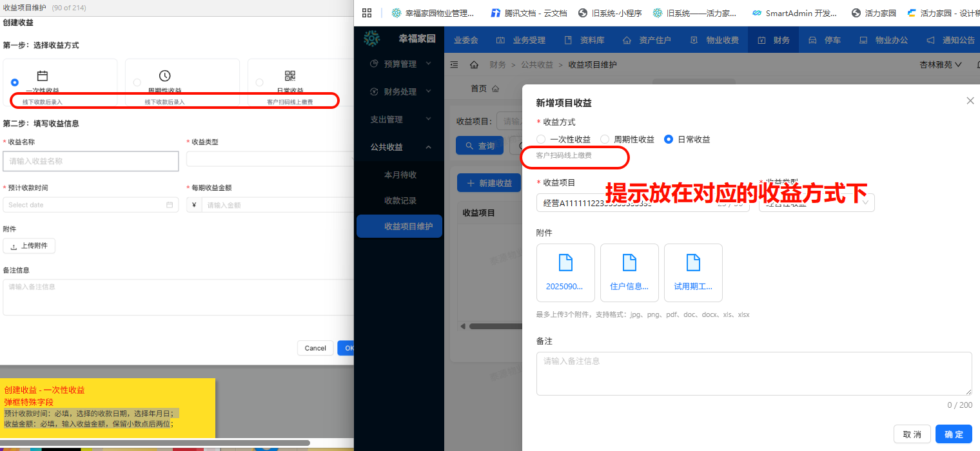Viewport: 980px width, 451px height.
Task: Select the 财务处理 clock icon in sidebar
Action: pyautogui.click(x=373, y=91)
